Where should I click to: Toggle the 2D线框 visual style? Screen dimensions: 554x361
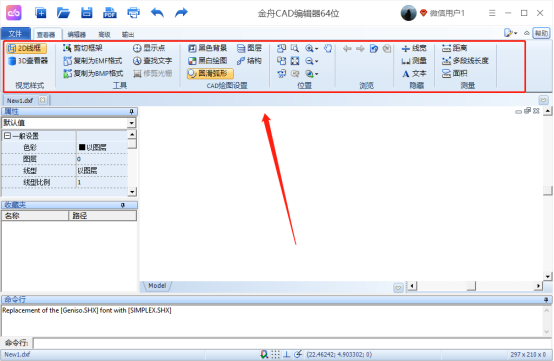pyautogui.click(x=26, y=48)
